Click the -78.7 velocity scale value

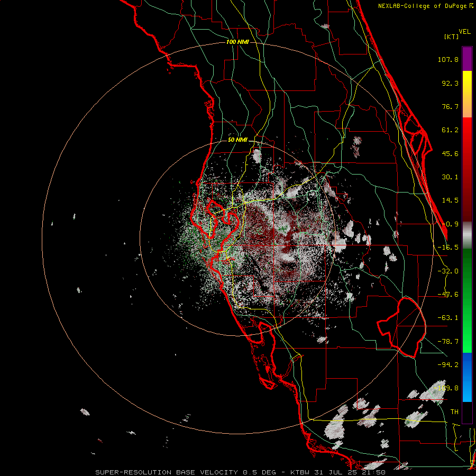coord(448,342)
